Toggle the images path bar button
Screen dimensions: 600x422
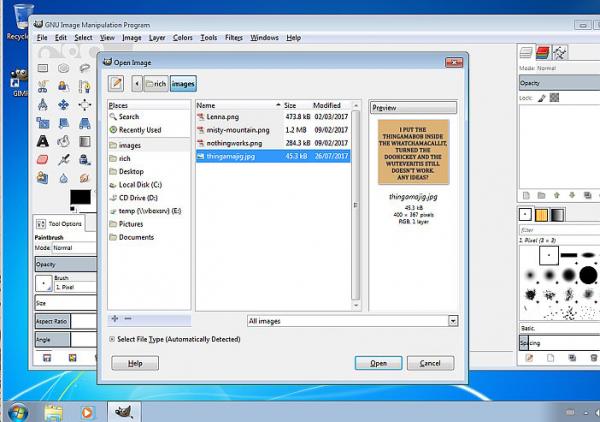[x=183, y=83]
